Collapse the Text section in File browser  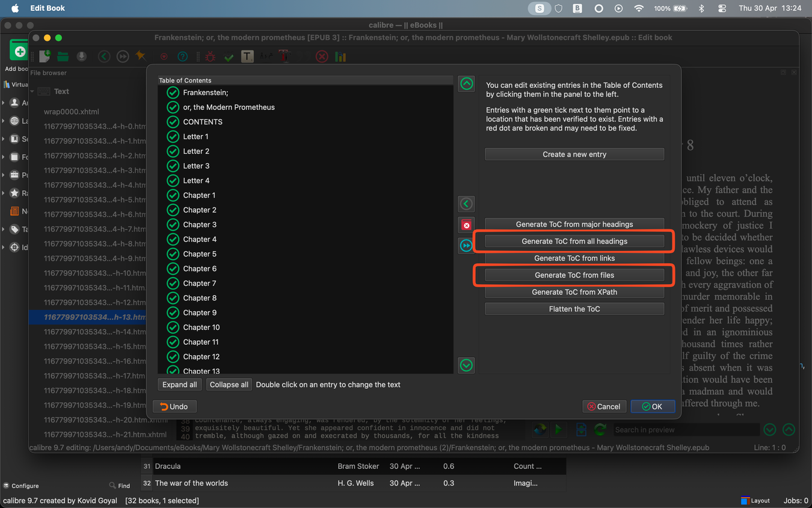32,91
